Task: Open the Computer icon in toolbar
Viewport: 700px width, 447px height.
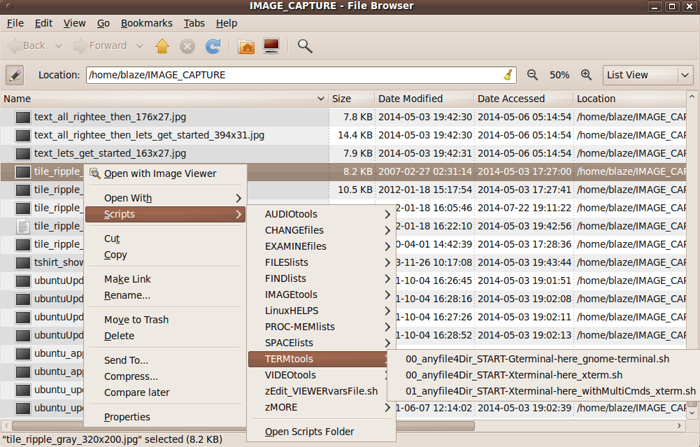Action: pyautogui.click(x=271, y=46)
